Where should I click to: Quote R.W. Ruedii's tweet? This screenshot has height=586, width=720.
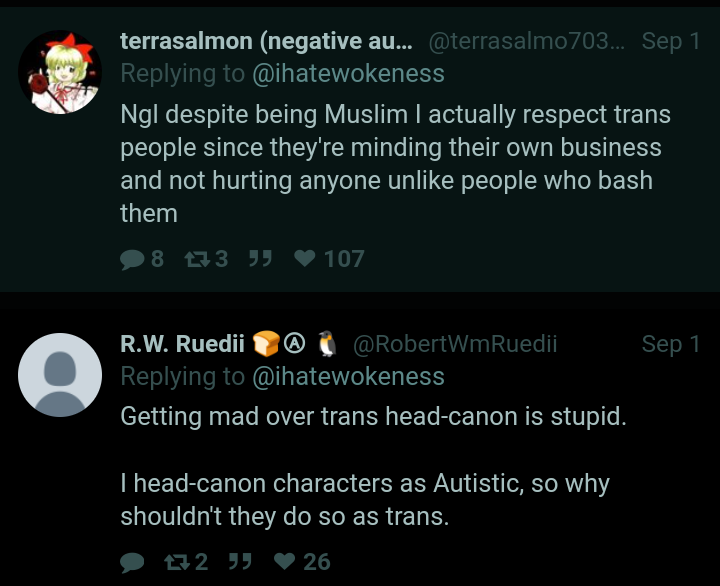239,562
